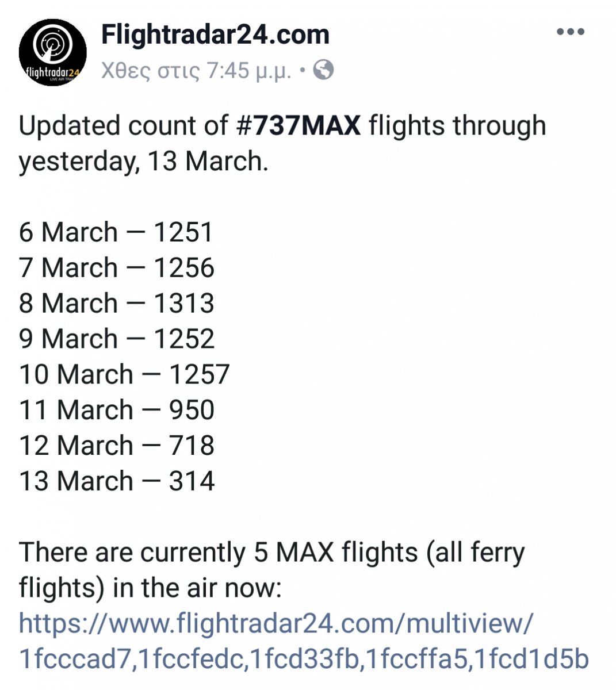Open the Flightradar24 profile picture
This screenshot has height=690, width=616.
52,52
